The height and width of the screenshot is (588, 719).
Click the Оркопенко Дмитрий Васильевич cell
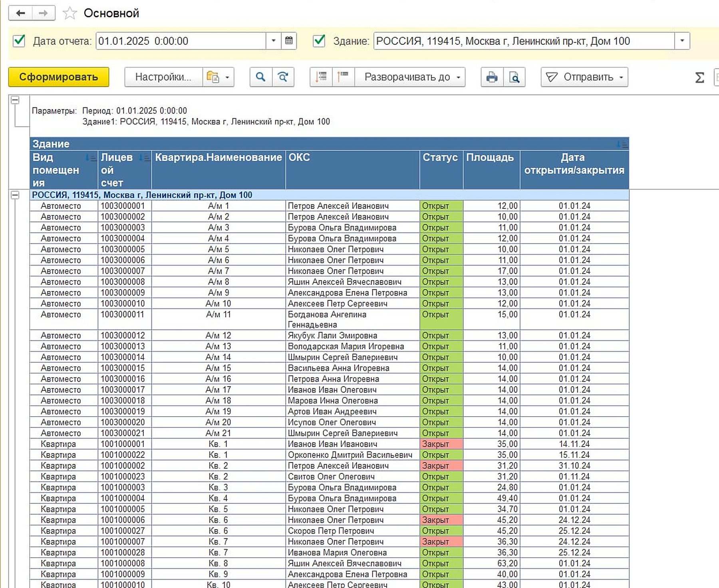click(353, 455)
